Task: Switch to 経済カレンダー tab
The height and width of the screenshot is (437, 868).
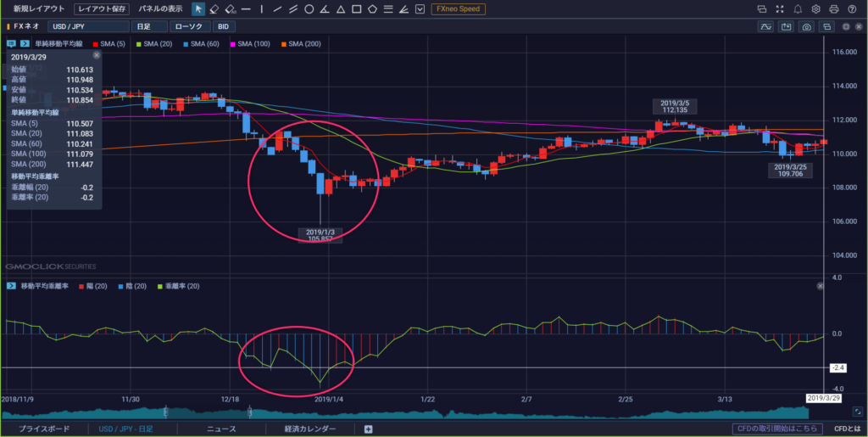Action: (310, 429)
